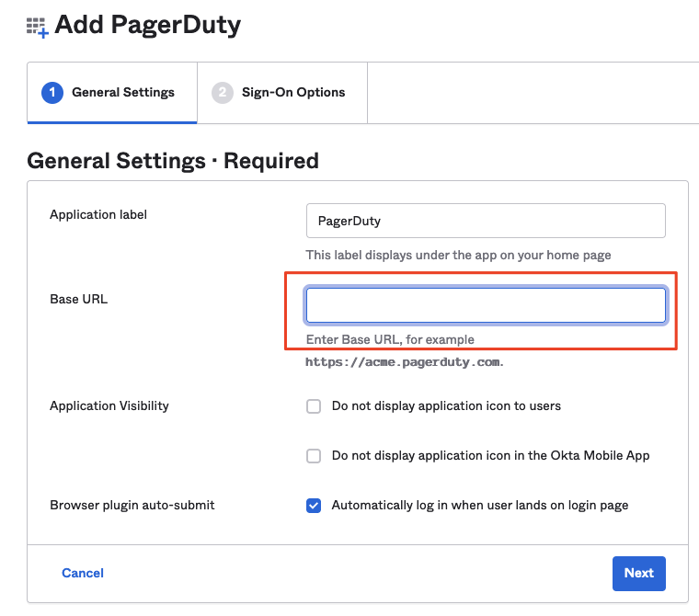The image size is (699, 616).
Task: Click the 'Application Visibility' label
Action: (x=109, y=405)
